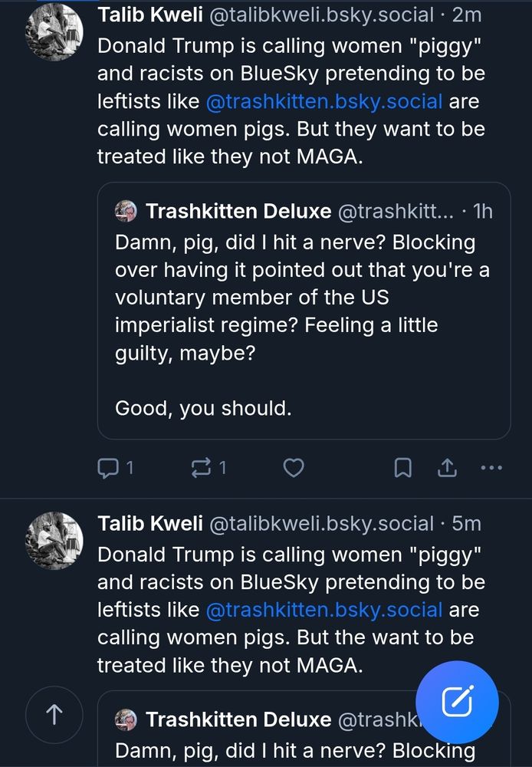The image size is (532, 767).
Task: Tap Trashkitten Deluxe avatar in quoted post
Action: [x=126, y=211]
